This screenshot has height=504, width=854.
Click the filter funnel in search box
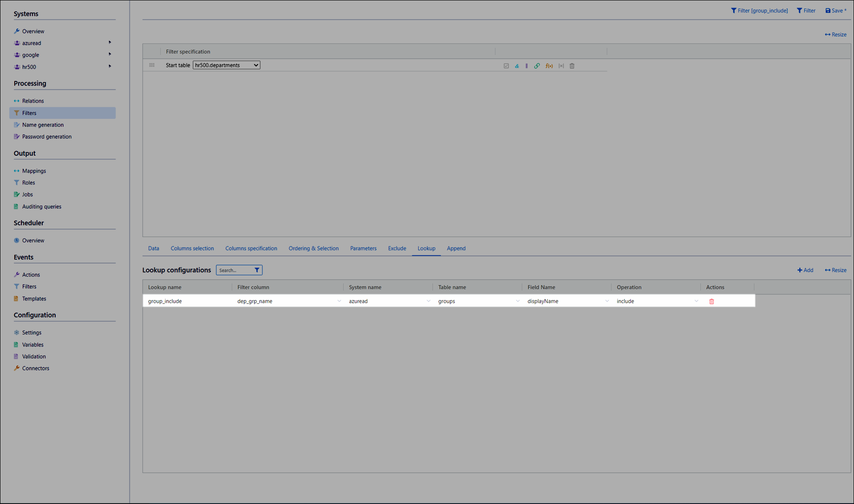pos(257,270)
